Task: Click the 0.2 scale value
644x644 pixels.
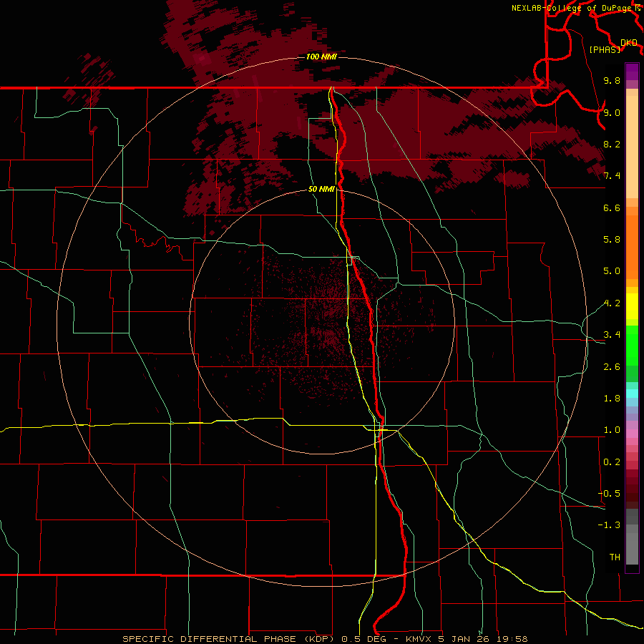Action: [x=612, y=462]
